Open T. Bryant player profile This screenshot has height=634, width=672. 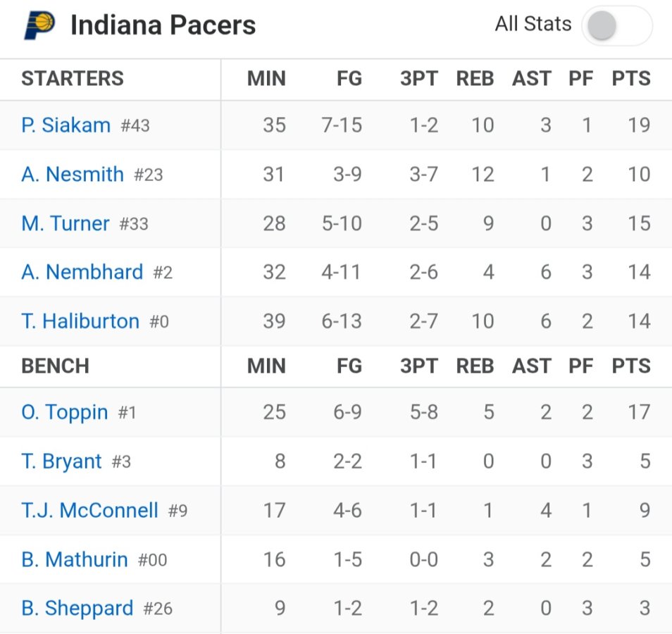[x=62, y=461]
